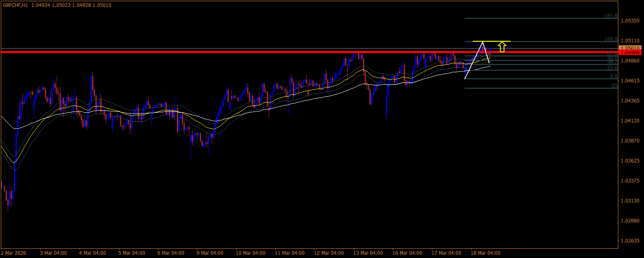Click the 1.04120 price scale value

[x=630, y=120]
